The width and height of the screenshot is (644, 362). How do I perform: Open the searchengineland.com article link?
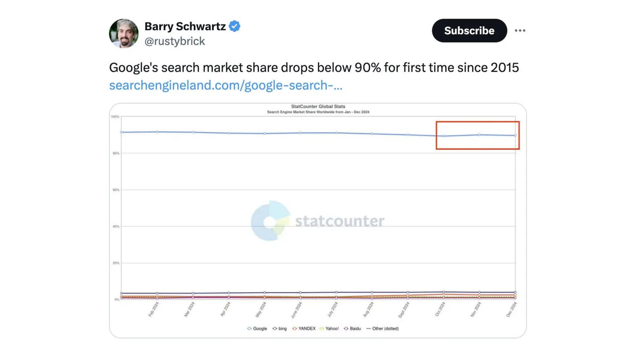pos(225,85)
